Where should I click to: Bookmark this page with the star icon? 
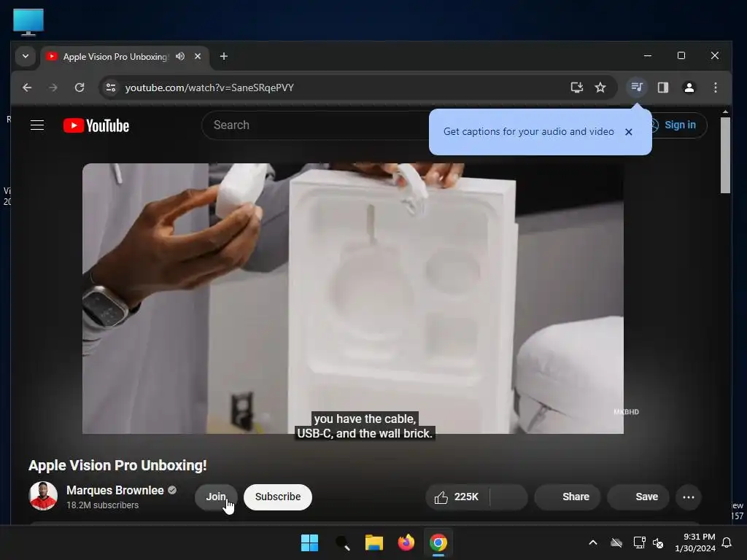tap(600, 87)
